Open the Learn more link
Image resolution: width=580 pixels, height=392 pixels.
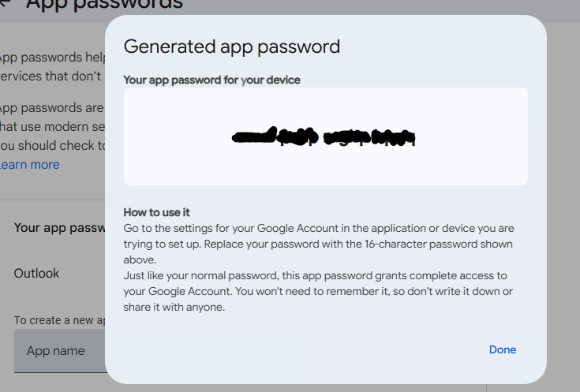pyautogui.click(x=30, y=165)
